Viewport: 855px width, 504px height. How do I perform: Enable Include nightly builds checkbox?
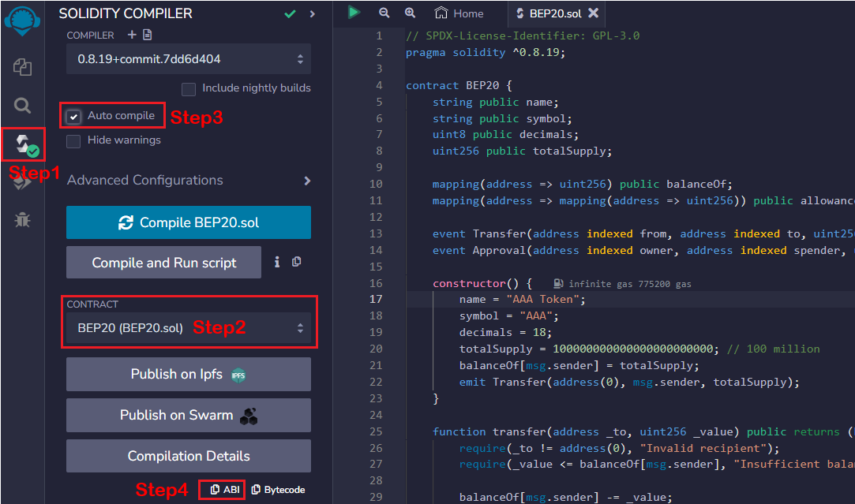[189, 88]
